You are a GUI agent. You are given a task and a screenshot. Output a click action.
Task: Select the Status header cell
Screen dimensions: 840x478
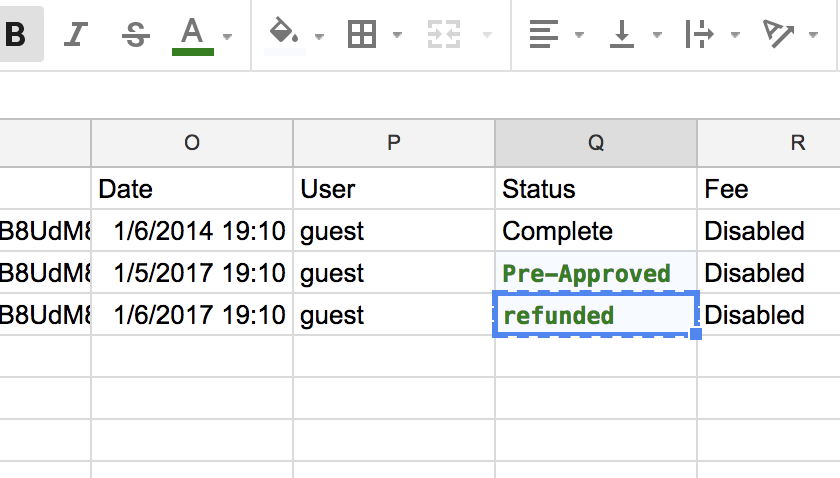coord(596,189)
